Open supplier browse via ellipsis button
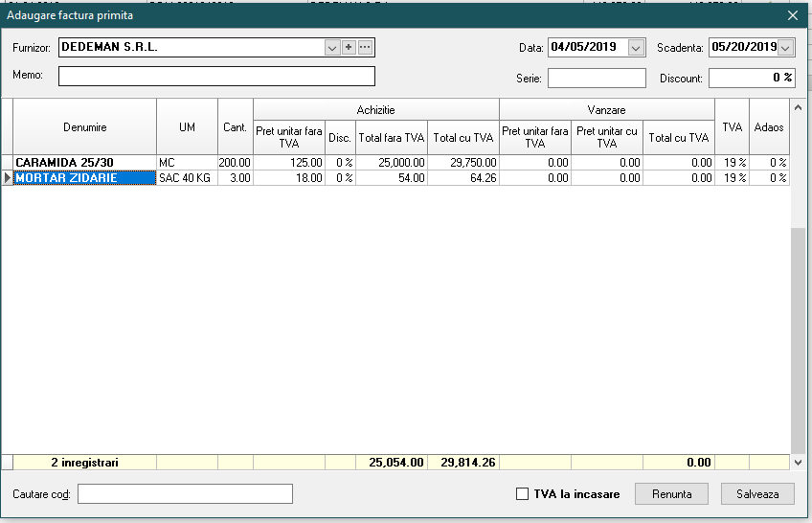This screenshot has height=523, width=812. pos(365,47)
